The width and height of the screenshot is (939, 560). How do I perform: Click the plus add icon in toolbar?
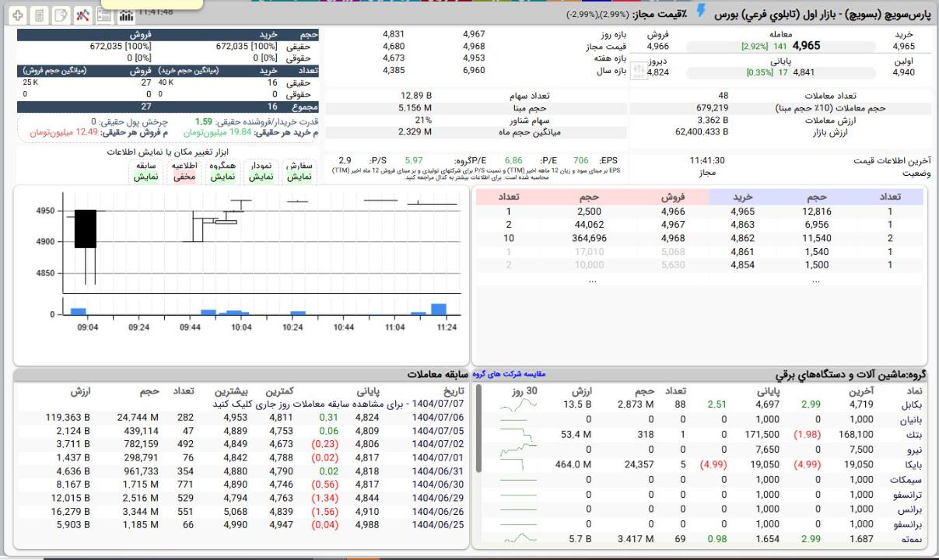18,16
